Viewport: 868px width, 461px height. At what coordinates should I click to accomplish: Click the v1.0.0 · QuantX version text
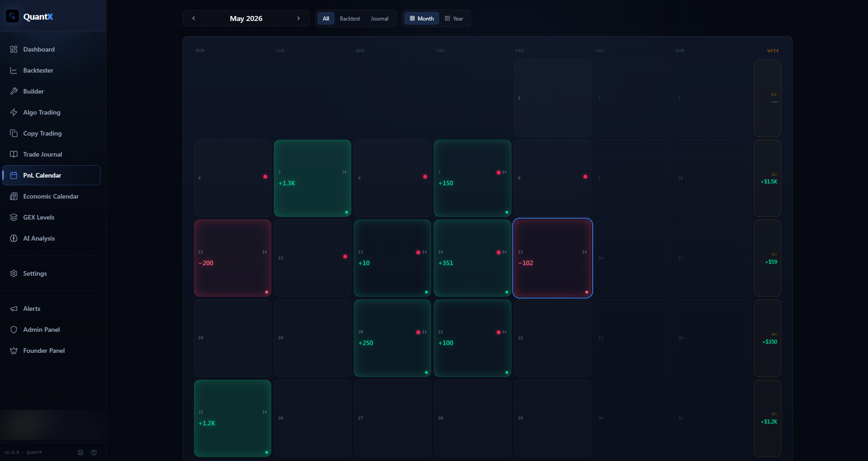point(23,452)
